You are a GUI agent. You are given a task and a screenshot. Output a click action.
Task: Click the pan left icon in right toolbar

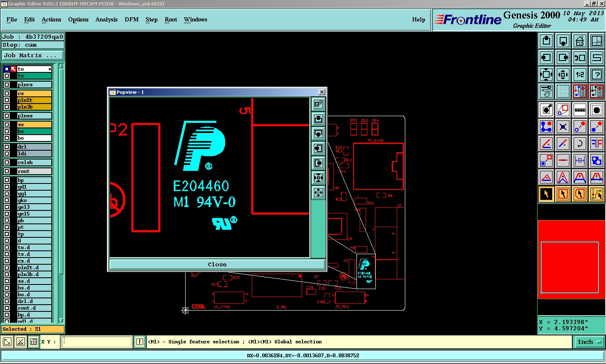click(x=546, y=58)
